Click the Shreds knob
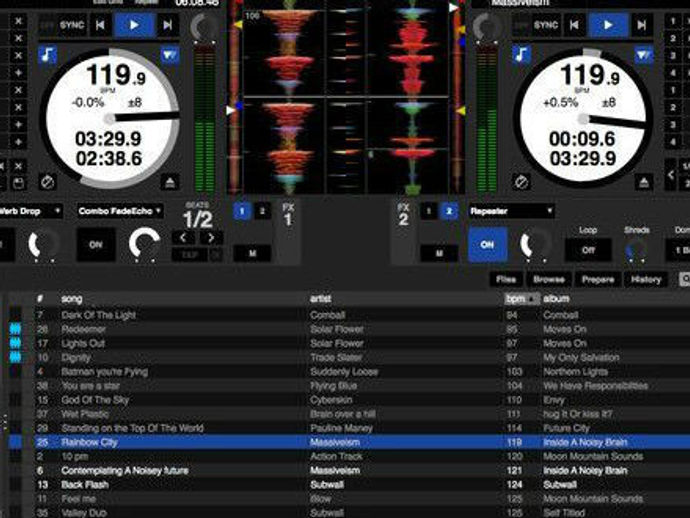 [x=636, y=250]
